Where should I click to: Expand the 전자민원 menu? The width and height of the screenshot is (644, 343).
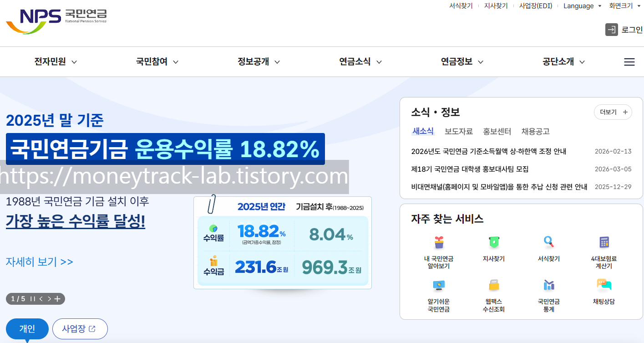click(x=56, y=62)
